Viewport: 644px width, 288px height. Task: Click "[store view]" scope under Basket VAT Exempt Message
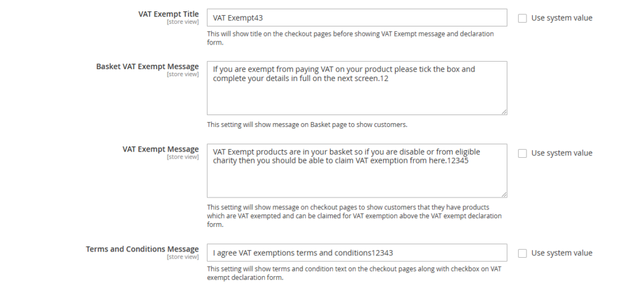click(x=182, y=74)
